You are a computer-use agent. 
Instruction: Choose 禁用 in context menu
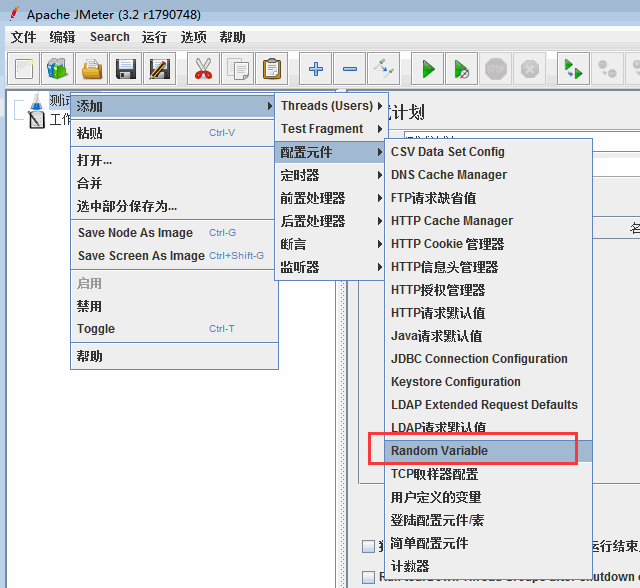pyautogui.click(x=175, y=306)
